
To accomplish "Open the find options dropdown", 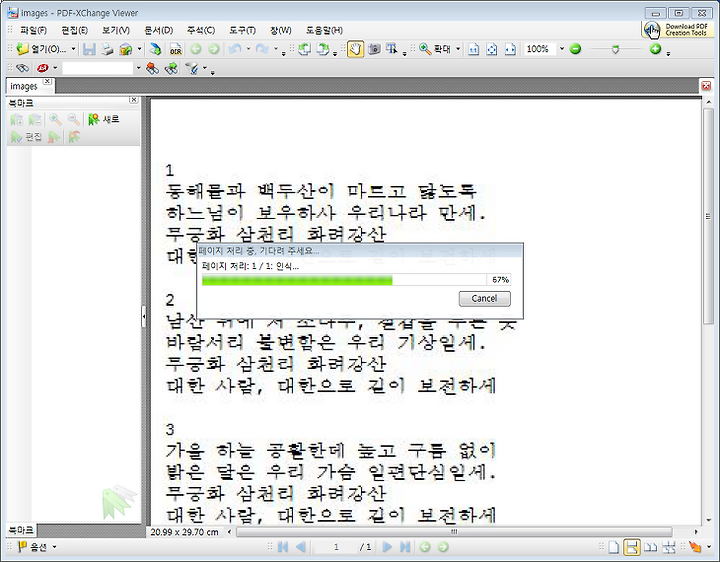I will [x=205, y=68].
